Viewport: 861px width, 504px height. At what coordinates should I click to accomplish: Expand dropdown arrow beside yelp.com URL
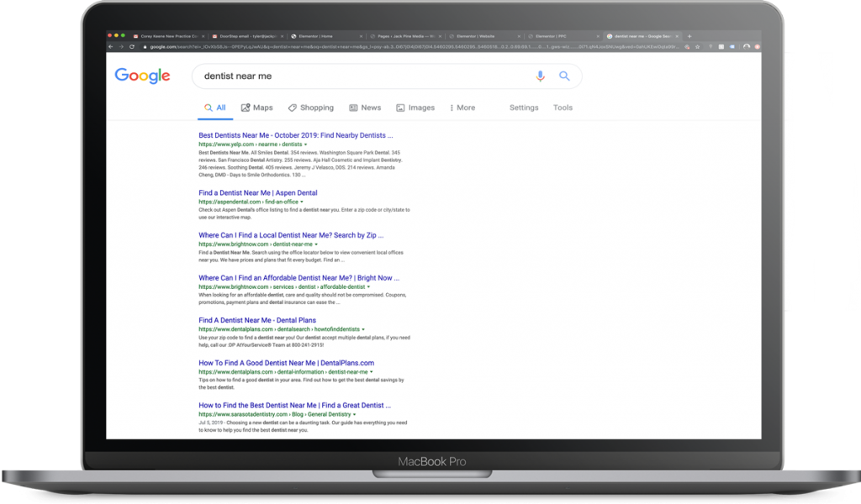(x=306, y=144)
